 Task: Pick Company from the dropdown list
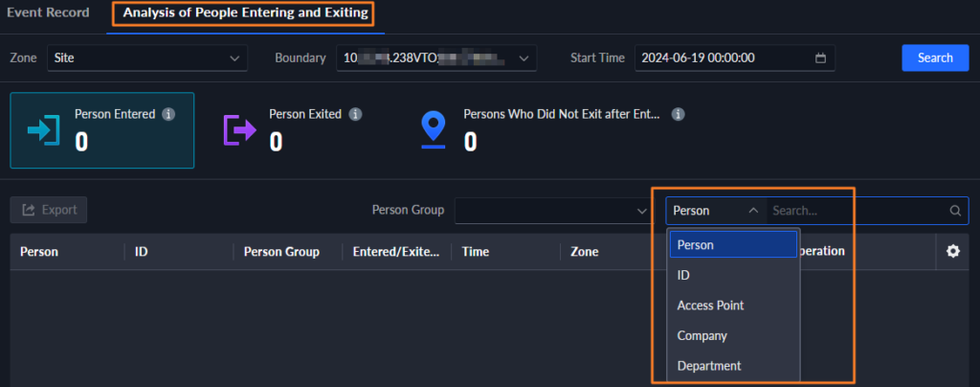tap(733, 336)
